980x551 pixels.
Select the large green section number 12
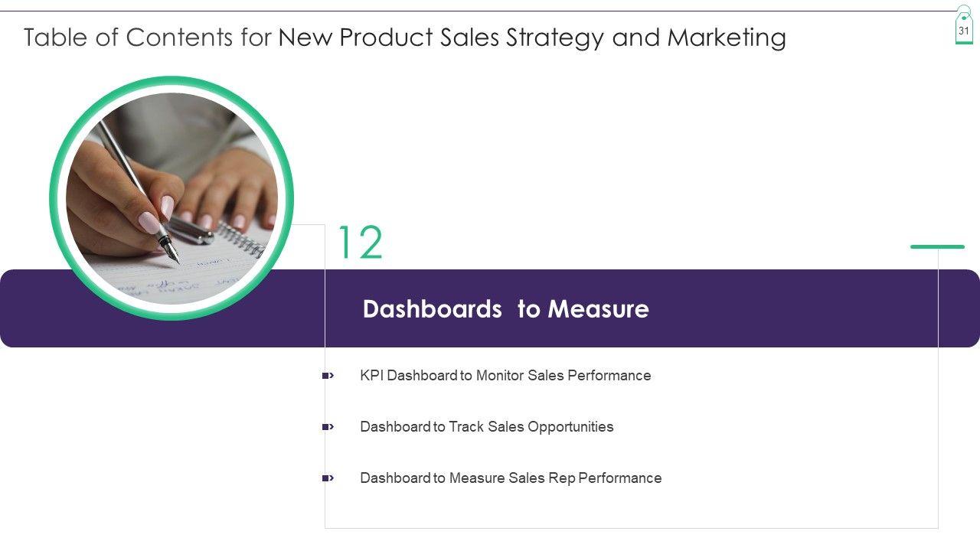[359, 243]
